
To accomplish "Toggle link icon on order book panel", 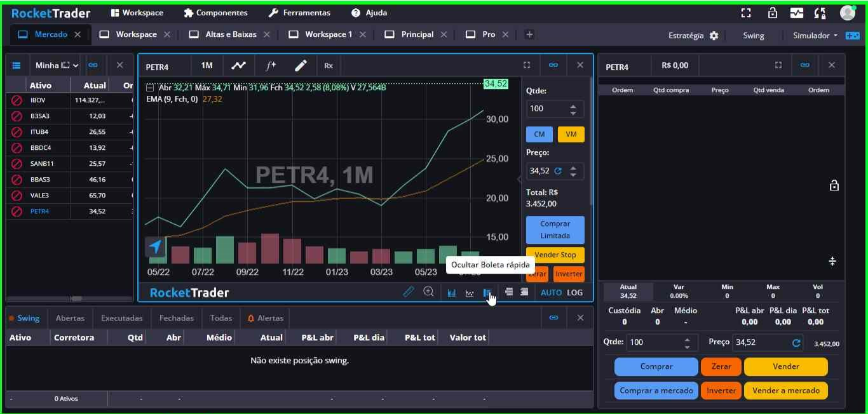I will click(805, 65).
